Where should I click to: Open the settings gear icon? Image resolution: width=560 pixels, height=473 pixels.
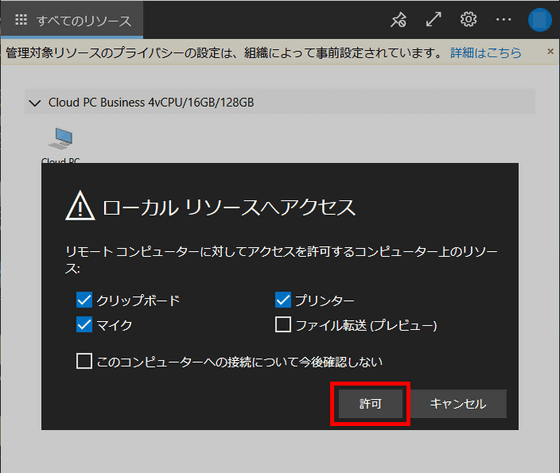click(x=468, y=19)
